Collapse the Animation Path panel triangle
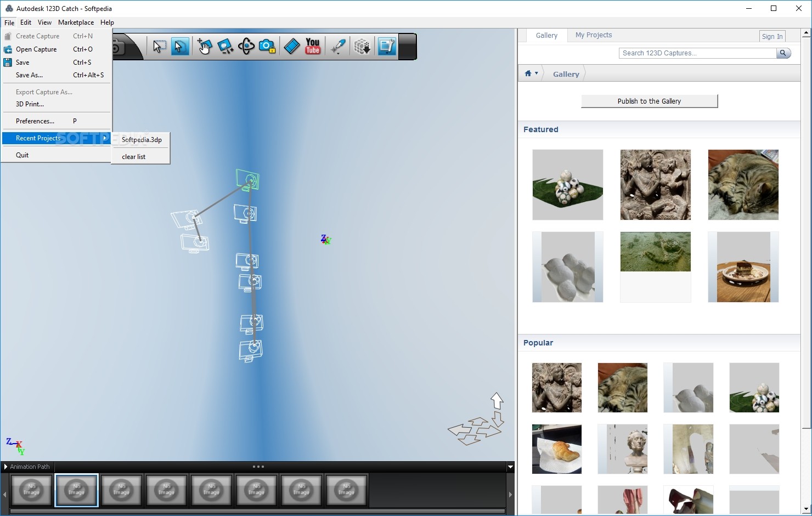Image resolution: width=812 pixels, height=516 pixels. point(5,467)
